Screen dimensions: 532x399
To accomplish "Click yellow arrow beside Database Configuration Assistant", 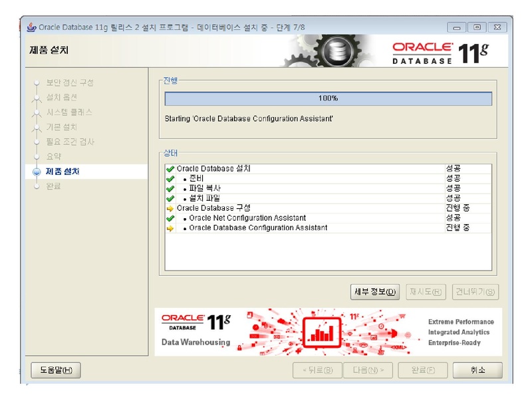I will 170,228.
